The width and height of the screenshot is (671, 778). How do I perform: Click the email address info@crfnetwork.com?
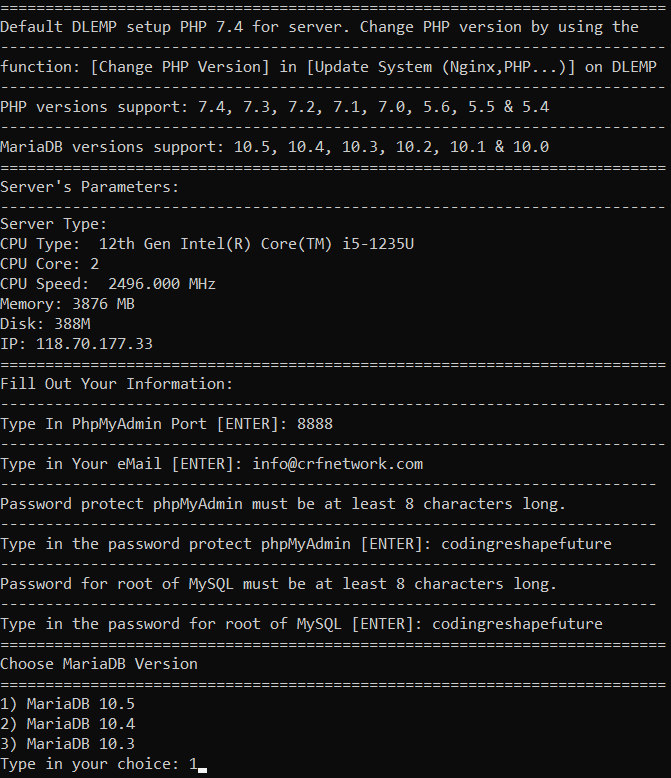(x=340, y=464)
